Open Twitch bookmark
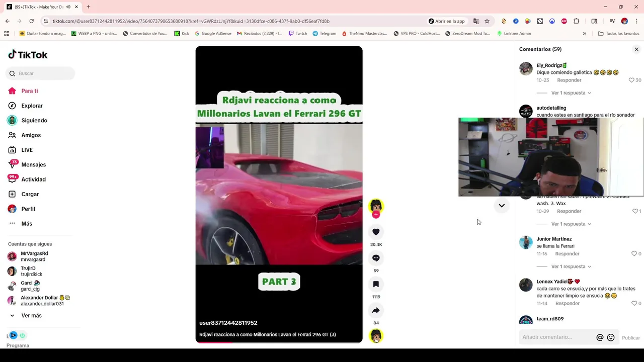644x362 pixels. pos(297,34)
